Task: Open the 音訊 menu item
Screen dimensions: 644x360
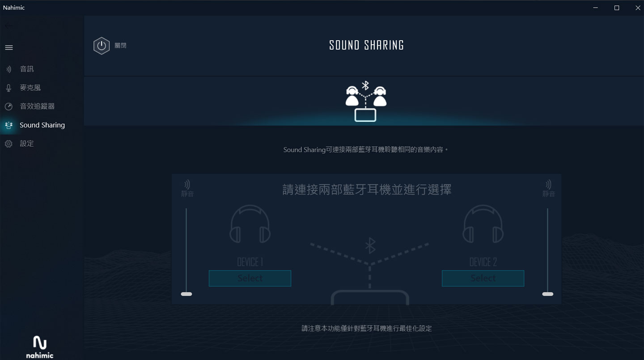Action: [x=42, y=69]
